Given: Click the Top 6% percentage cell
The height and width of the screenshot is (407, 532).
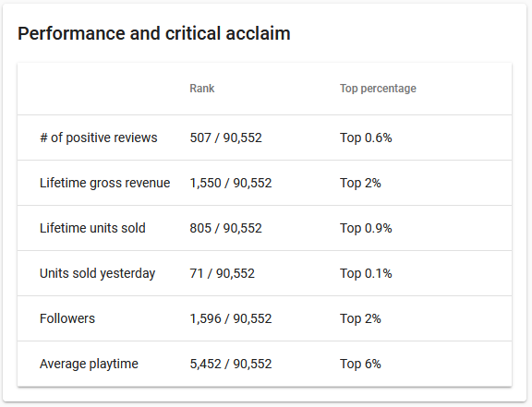Looking at the screenshot, I should (360, 364).
